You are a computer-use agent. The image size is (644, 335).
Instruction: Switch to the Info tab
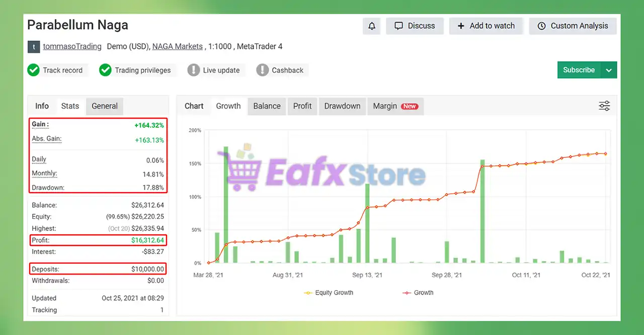42,106
